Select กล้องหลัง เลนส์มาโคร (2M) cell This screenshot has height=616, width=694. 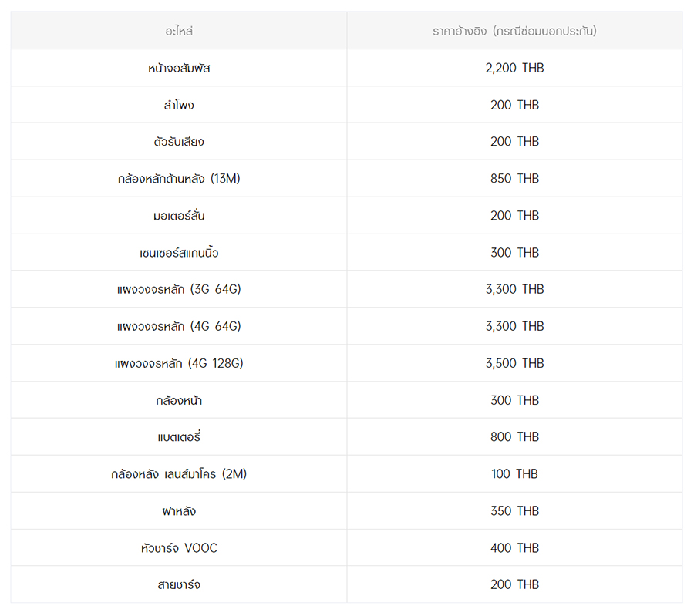click(179, 474)
